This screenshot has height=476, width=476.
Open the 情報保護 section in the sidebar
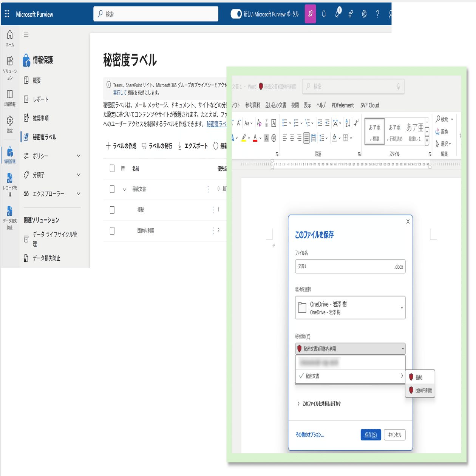click(x=44, y=60)
